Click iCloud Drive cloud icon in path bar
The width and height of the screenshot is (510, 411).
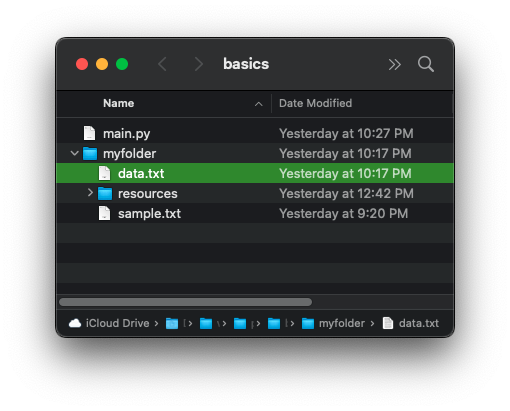75,323
